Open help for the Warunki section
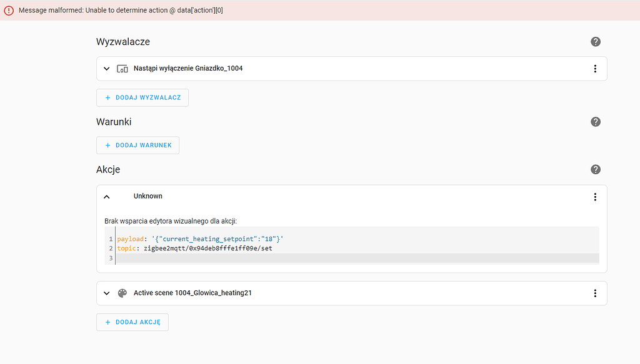Viewport: 640px width, 364px height. 595,122
